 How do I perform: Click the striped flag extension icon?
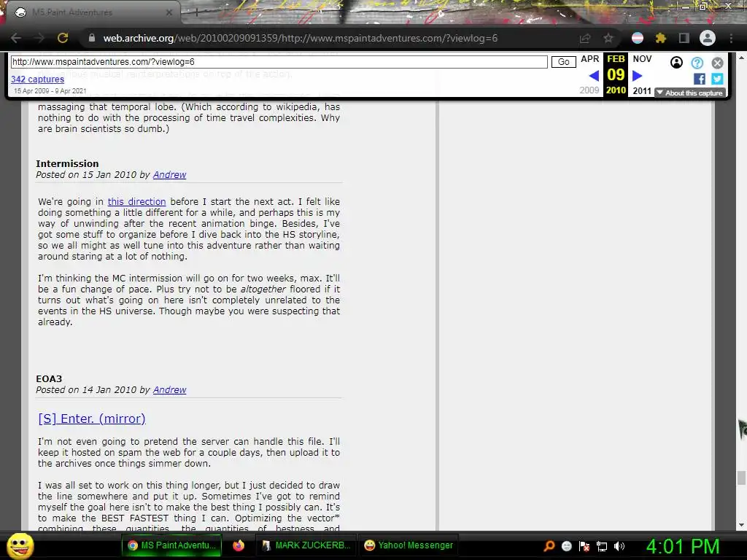pos(638,38)
